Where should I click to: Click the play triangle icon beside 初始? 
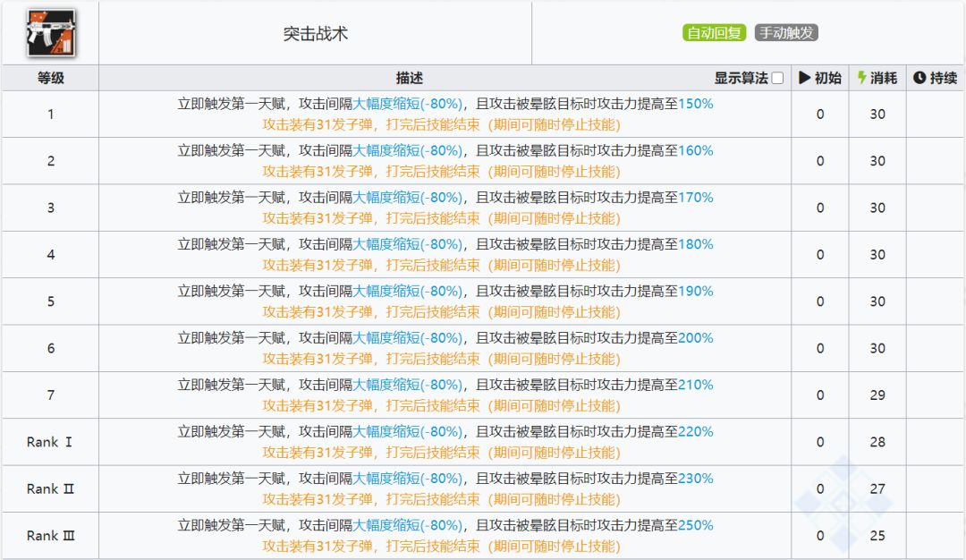pos(804,78)
